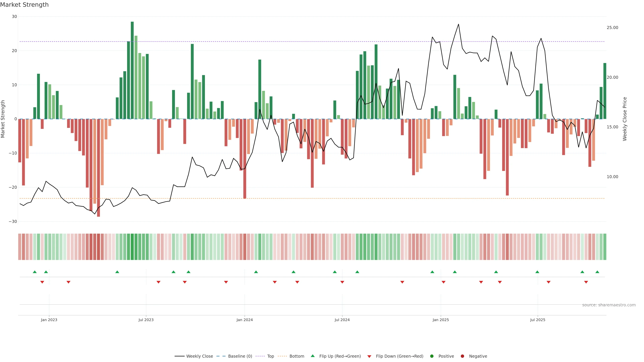This screenshot has width=644, height=362.
Task: Click the Jul 2025 x-axis label
Action: (538, 320)
